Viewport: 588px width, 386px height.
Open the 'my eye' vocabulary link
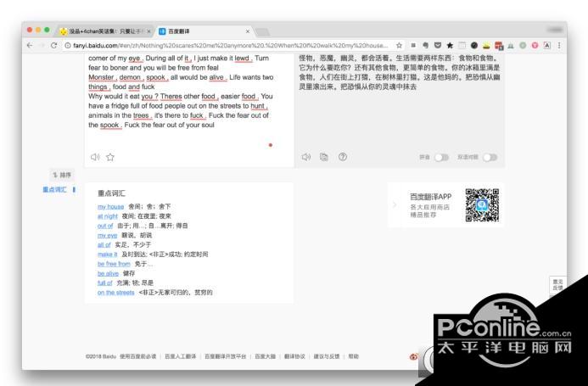(x=107, y=235)
